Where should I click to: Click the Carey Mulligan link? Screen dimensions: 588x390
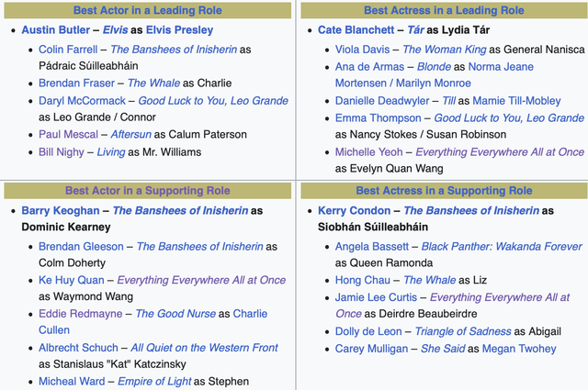[371, 349]
